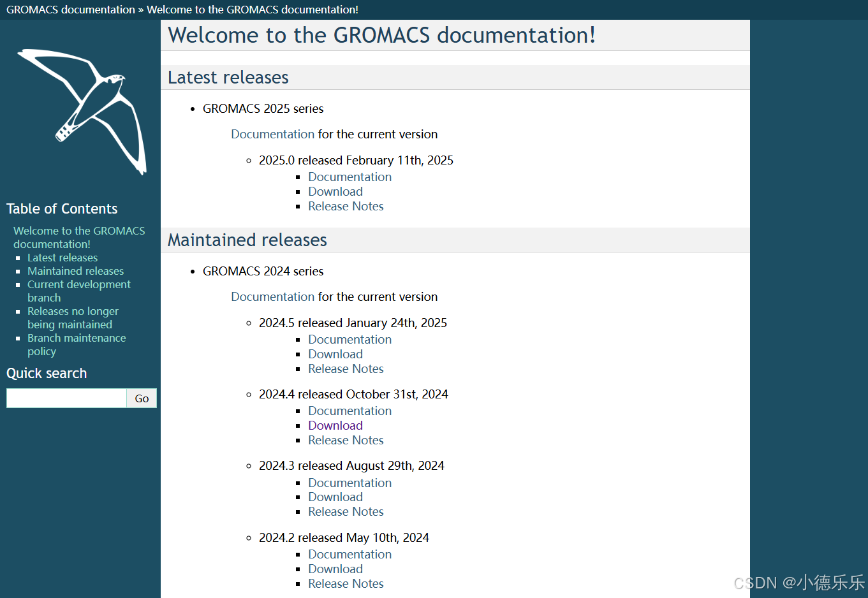Click the Table of Contents sidebar heading
The height and width of the screenshot is (598, 868).
(x=62, y=208)
